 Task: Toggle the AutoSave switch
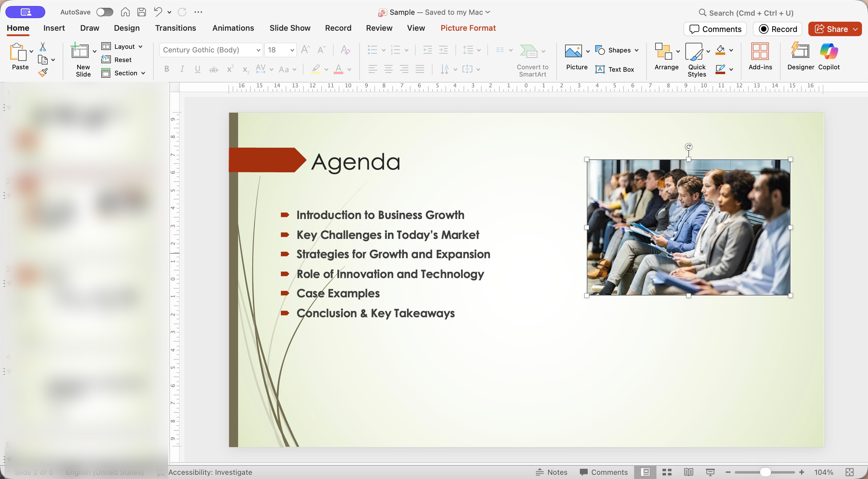(105, 12)
